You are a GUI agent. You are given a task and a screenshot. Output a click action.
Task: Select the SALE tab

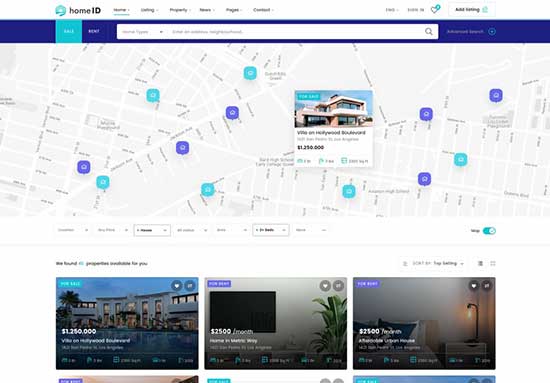69,31
